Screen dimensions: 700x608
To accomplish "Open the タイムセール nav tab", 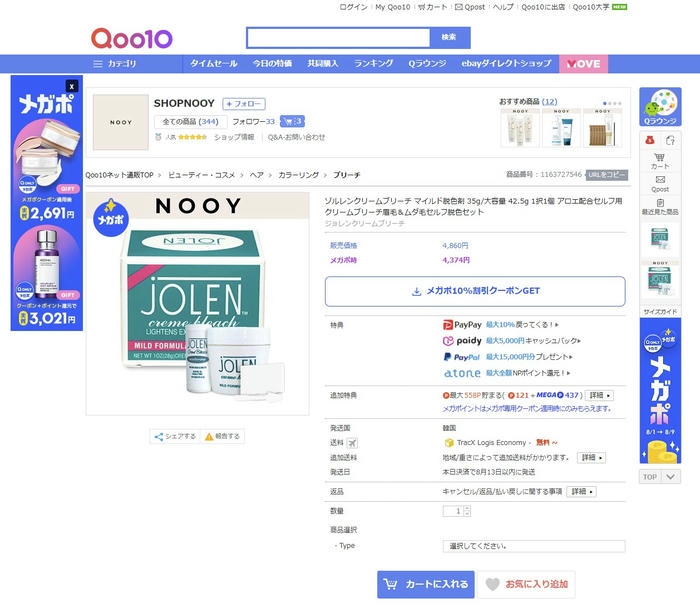I will click(x=214, y=63).
